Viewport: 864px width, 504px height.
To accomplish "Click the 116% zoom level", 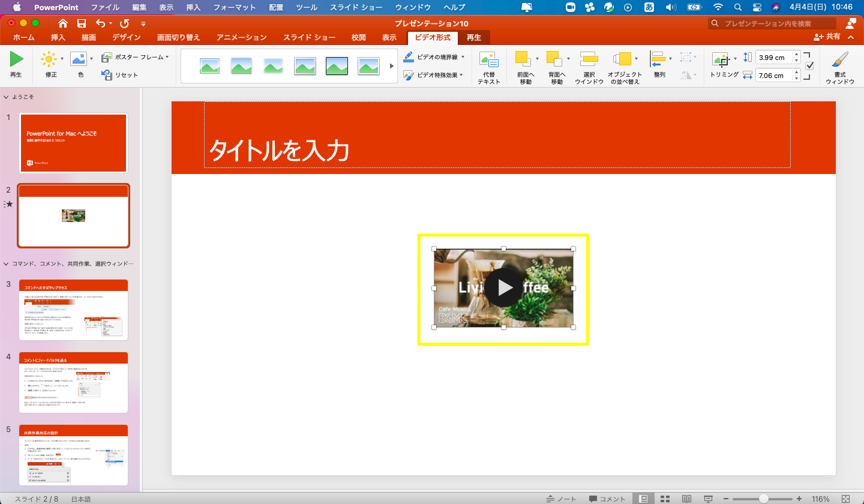I will pos(820,499).
